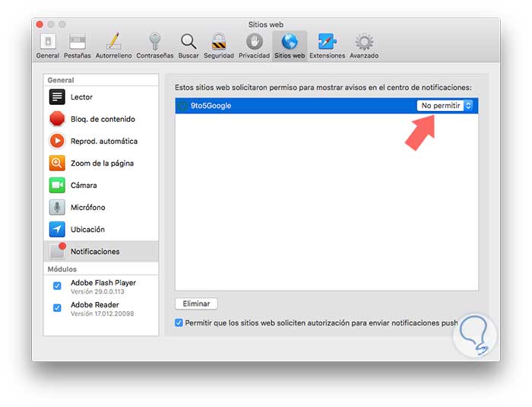Select the Adobe Flash Player module name
The width and height of the screenshot is (532, 407).
click(103, 283)
